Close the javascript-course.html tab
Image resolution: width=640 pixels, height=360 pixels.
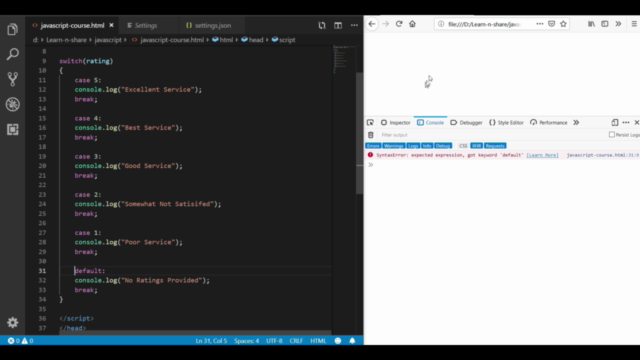[x=111, y=25]
